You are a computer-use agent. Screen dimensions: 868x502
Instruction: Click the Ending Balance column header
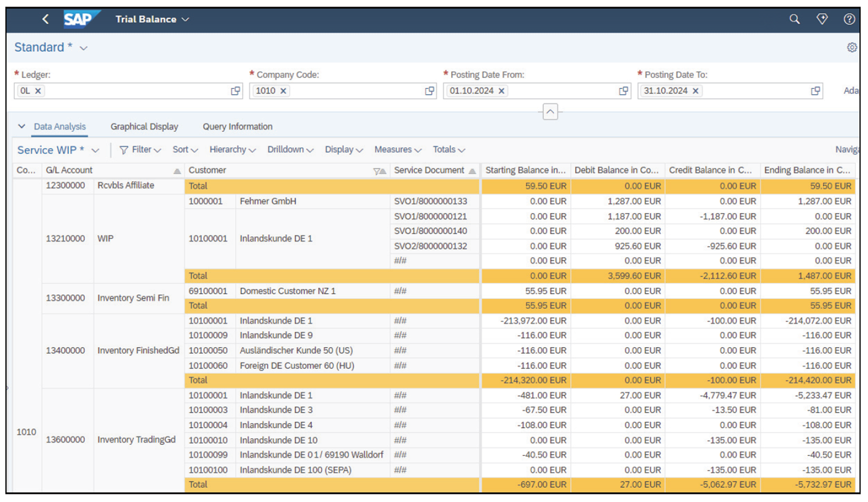(807, 171)
